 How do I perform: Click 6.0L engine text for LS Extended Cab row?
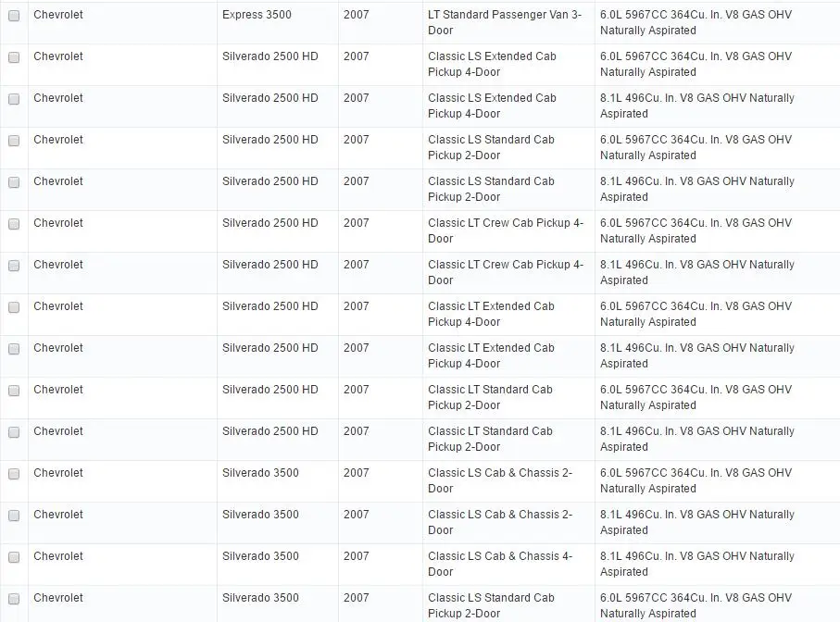coord(696,64)
